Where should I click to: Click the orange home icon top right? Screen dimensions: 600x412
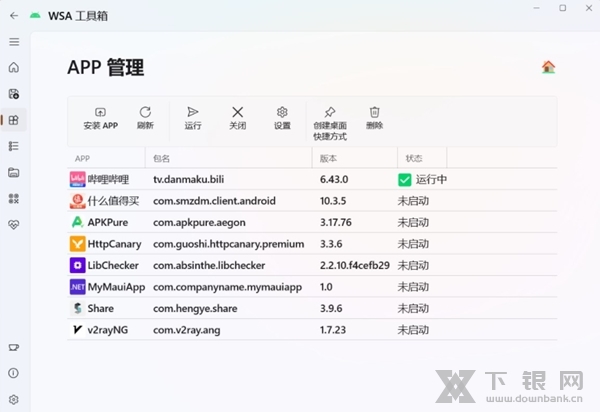[548, 67]
